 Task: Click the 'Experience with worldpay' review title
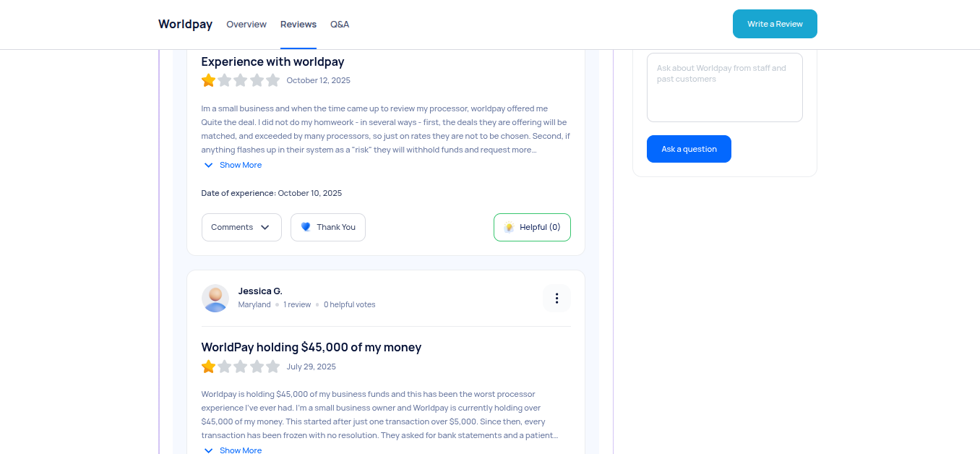(272, 61)
